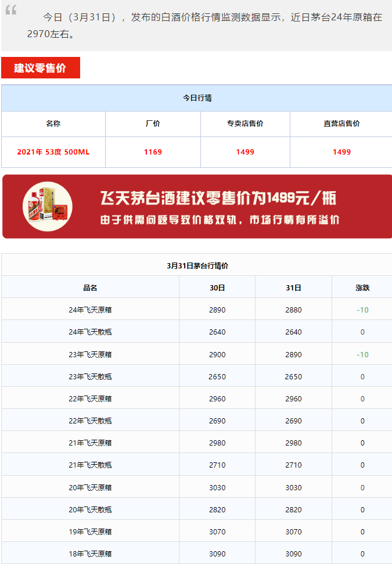This screenshot has width=392, height=564.
Task: Select the 品名 column header
Action: tap(90, 288)
